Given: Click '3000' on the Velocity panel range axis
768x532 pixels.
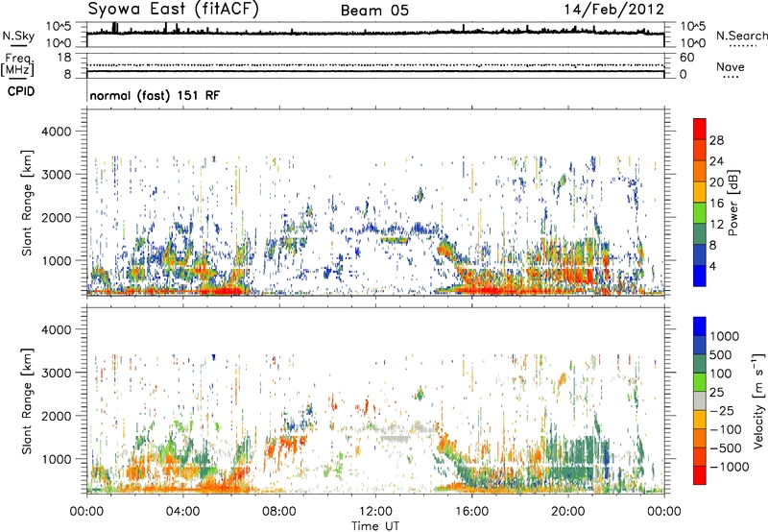Looking at the screenshot, I should pos(57,374).
